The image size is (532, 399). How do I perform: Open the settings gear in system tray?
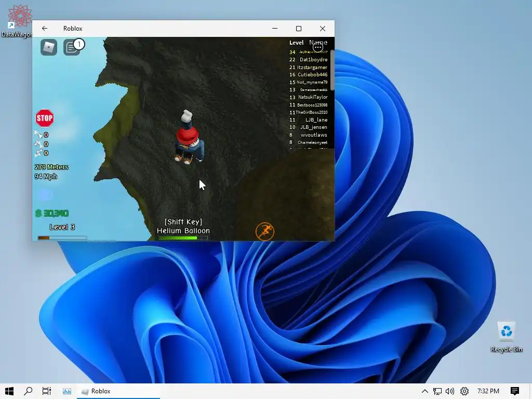click(464, 391)
